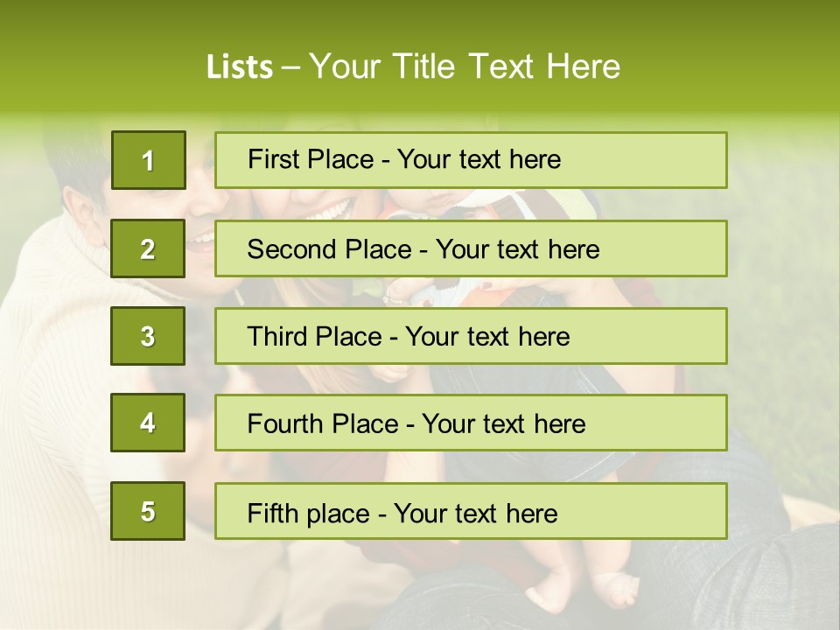Click the Fifth place text bar

pos(471,511)
